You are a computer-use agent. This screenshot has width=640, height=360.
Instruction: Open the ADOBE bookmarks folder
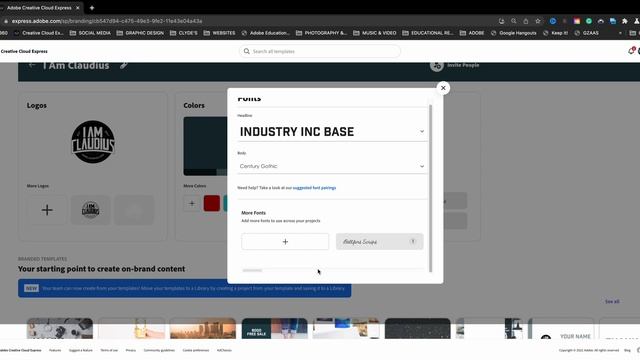pyautogui.click(x=472, y=33)
